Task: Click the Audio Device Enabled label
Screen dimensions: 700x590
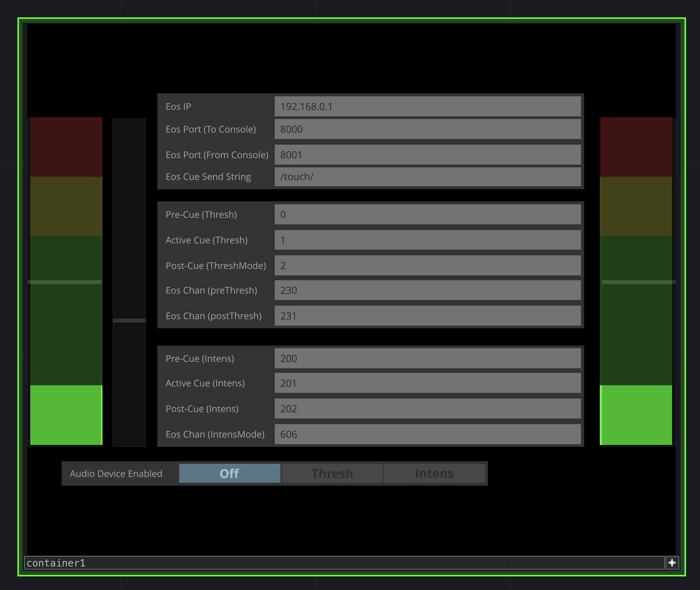Action: pos(116,473)
